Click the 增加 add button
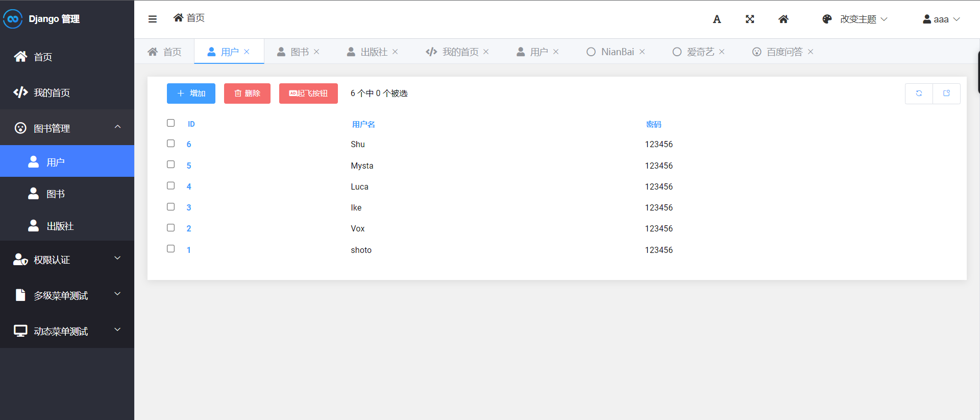This screenshot has height=420, width=980. tap(191, 94)
